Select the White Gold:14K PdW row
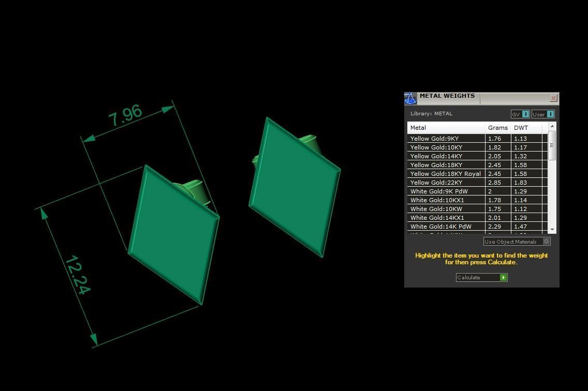 tap(477, 227)
